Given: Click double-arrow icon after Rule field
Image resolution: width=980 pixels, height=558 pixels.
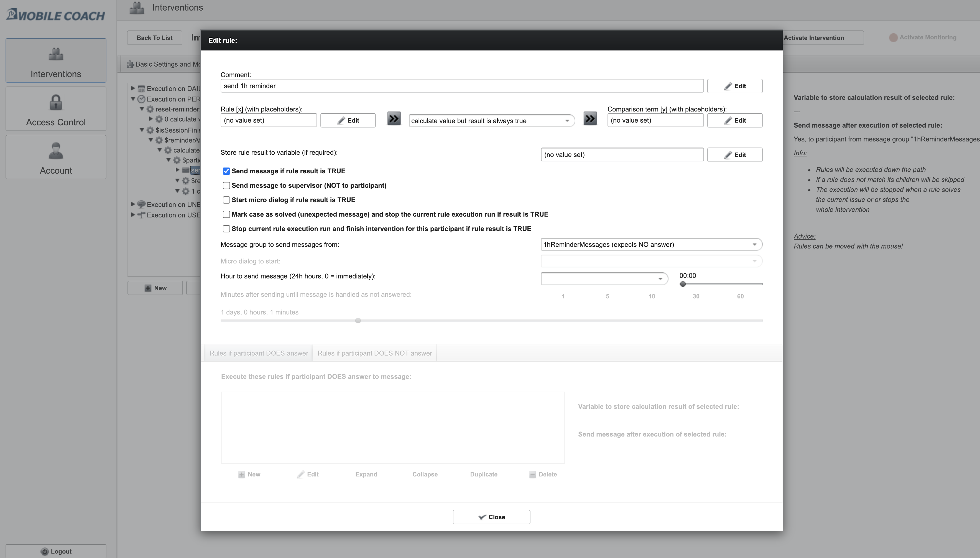Looking at the screenshot, I should coord(394,119).
